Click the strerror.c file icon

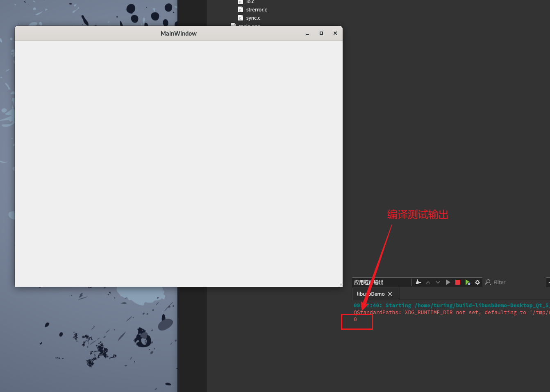pos(241,9)
